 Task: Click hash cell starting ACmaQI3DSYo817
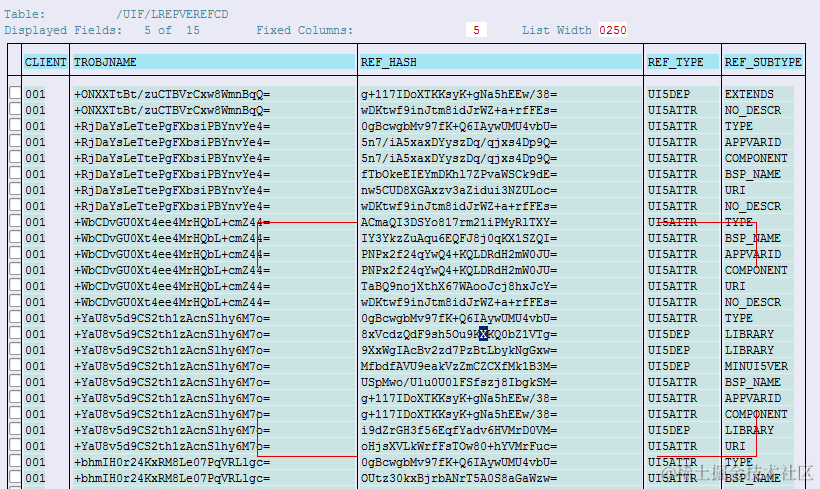tap(459, 222)
